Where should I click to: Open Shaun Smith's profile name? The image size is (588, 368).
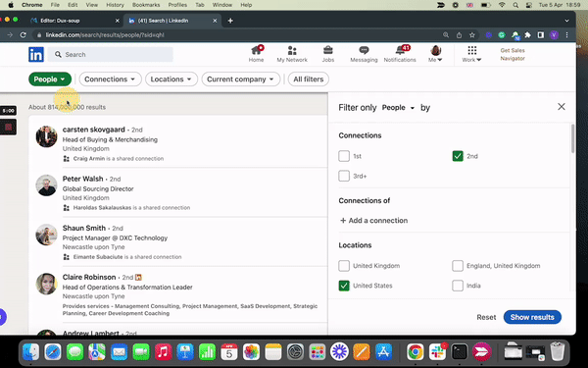[x=84, y=228]
